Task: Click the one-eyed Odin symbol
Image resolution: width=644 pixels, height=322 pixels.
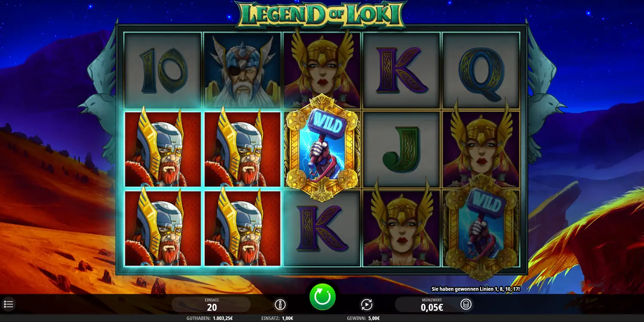Action: [x=242, y=70]
